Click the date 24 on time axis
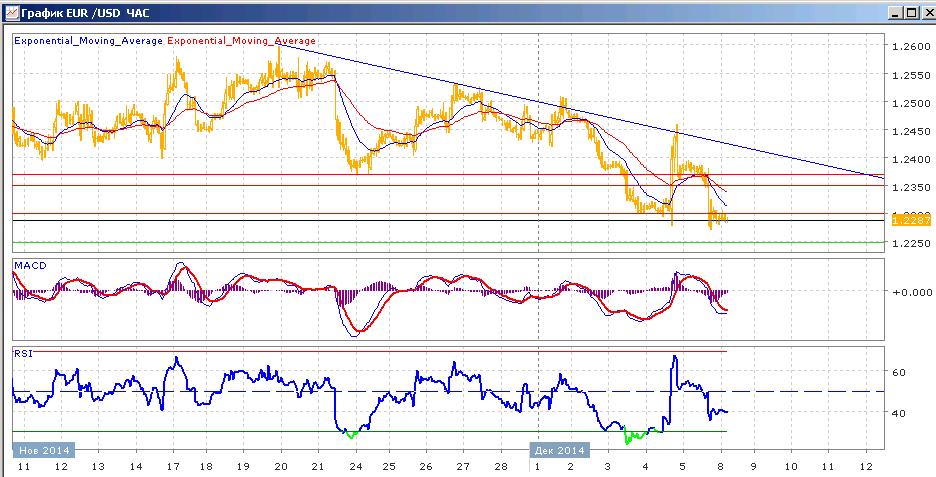Image resolution: width=936 pixels, height=477 pixels. click(x=355, y=466)
